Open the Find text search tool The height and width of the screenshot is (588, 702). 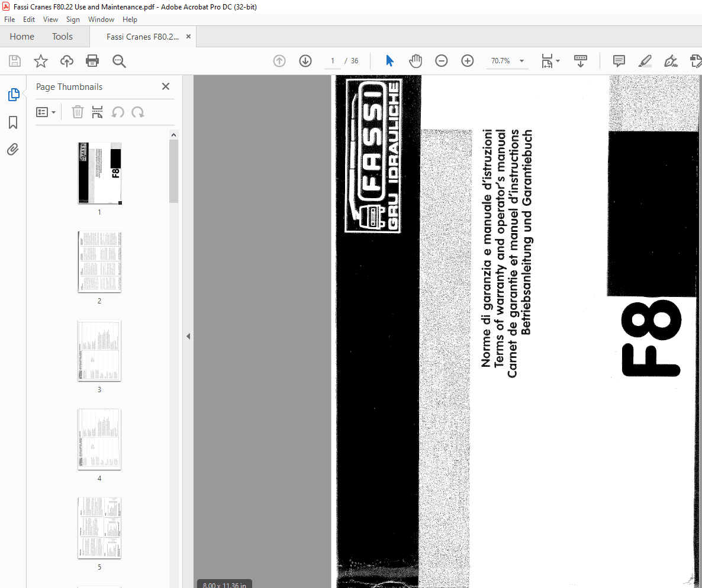click(119, 61)
